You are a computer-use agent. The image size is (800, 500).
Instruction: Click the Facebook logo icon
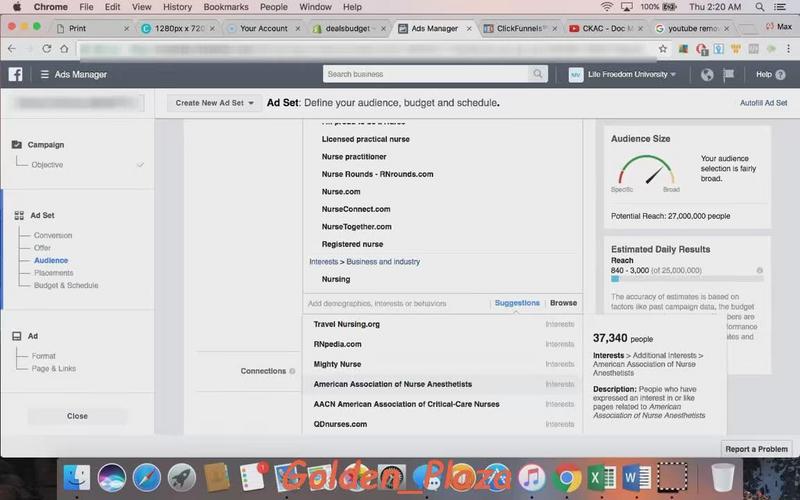pos(15,74)
